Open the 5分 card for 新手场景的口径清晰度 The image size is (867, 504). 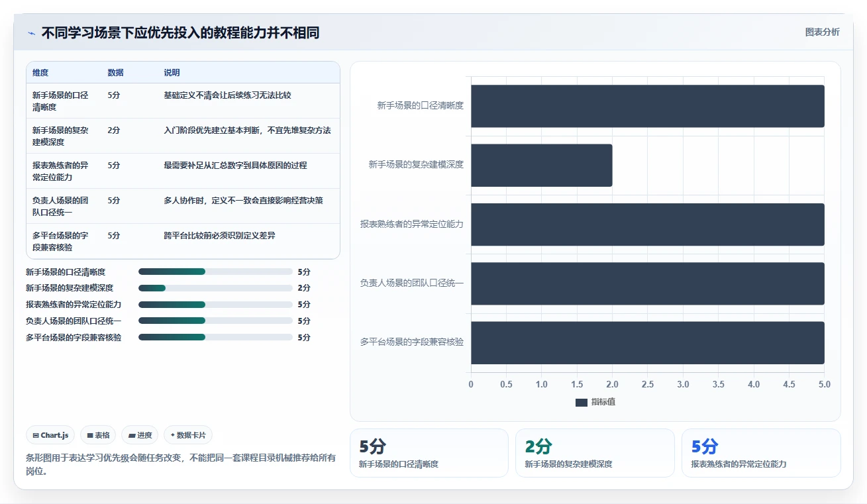(x=429, y=453)
